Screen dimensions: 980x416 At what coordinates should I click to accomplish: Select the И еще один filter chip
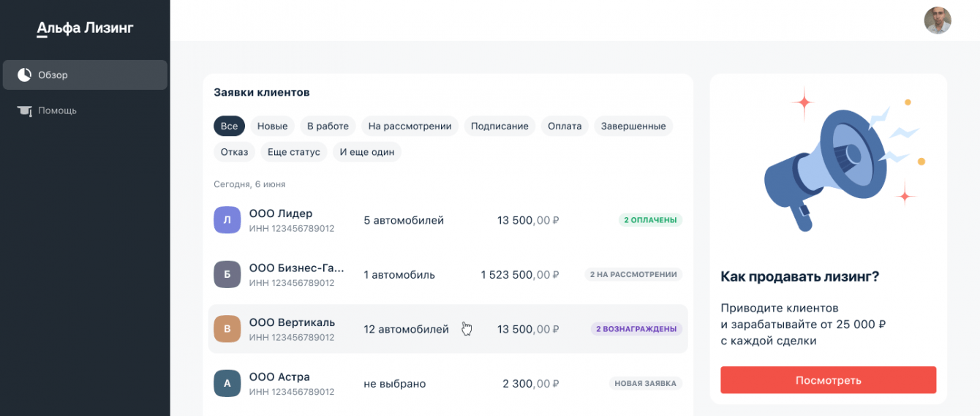(x=367, y=152)
